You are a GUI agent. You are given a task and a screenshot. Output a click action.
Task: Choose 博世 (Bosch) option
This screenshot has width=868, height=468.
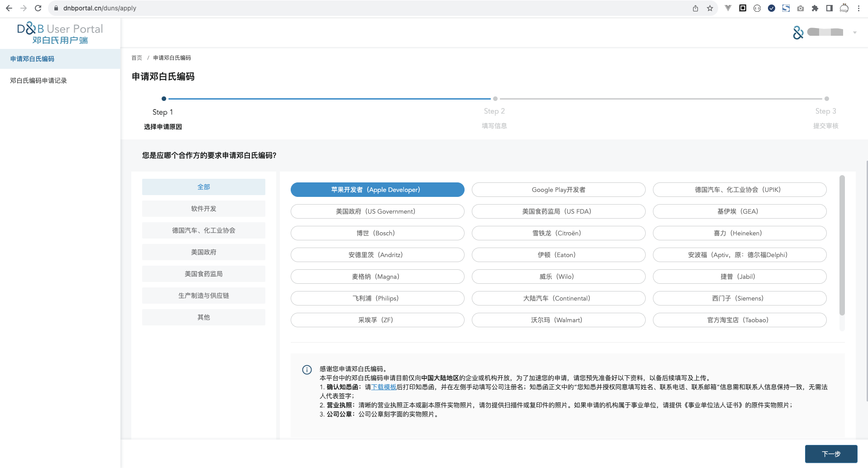pyautogui.click(x=378, y=233)
